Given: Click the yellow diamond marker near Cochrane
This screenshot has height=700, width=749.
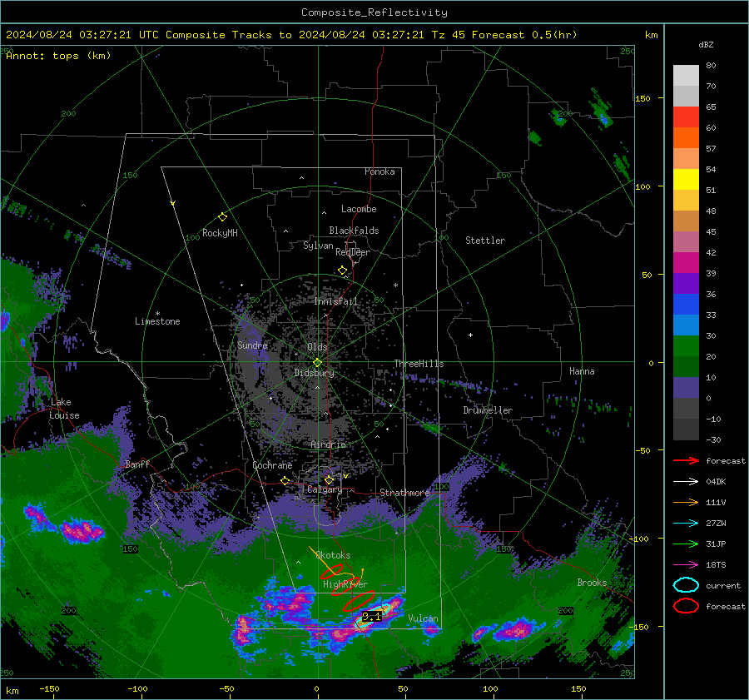Looking at the screenshot, I should [285, 481].
